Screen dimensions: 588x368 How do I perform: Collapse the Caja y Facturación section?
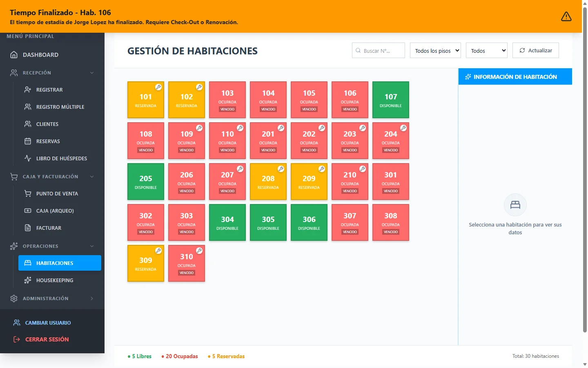pyautogui.click(x=52, y=177)
